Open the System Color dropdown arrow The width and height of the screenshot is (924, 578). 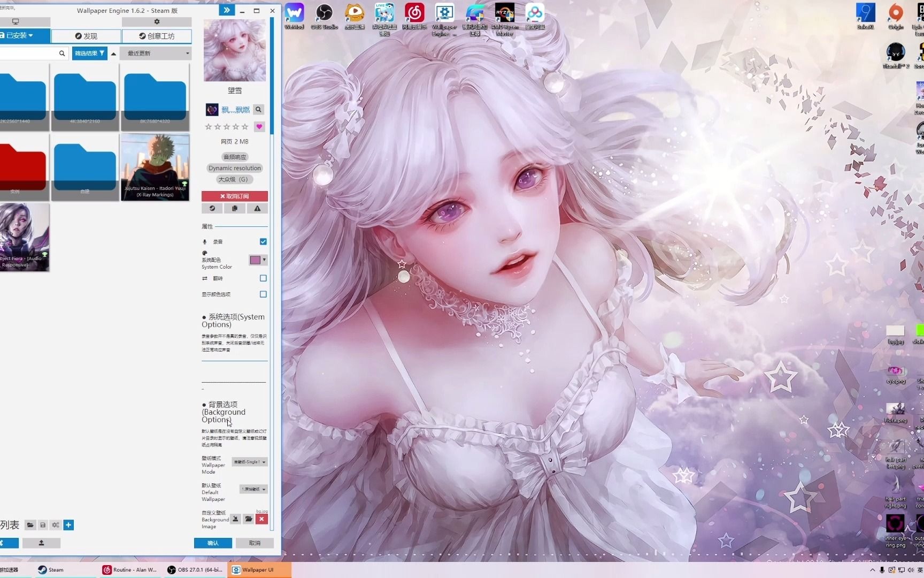tap(264, 260)
